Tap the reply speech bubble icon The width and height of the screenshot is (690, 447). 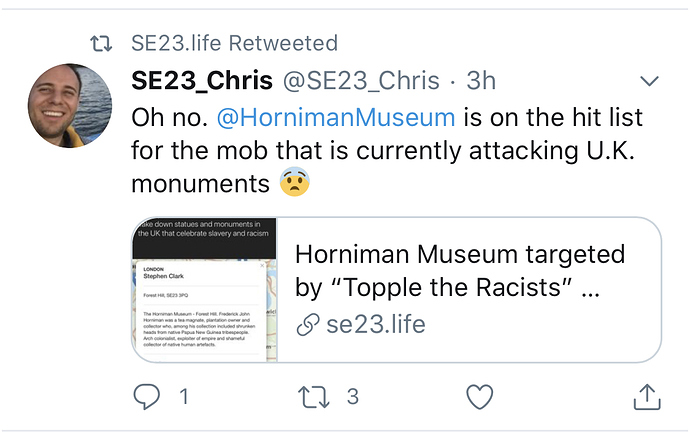[x=146, y=397]
